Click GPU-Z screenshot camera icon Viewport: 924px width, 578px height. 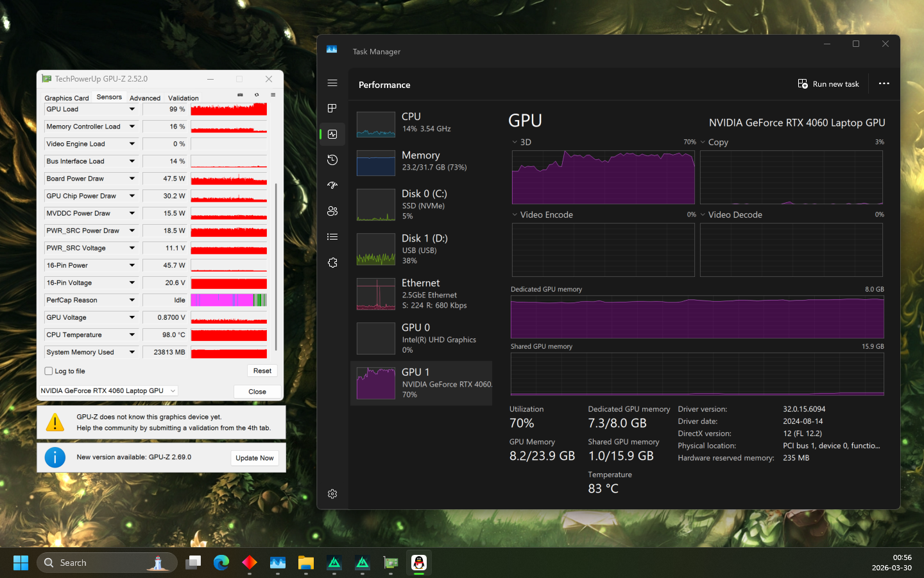pos(240,95)
